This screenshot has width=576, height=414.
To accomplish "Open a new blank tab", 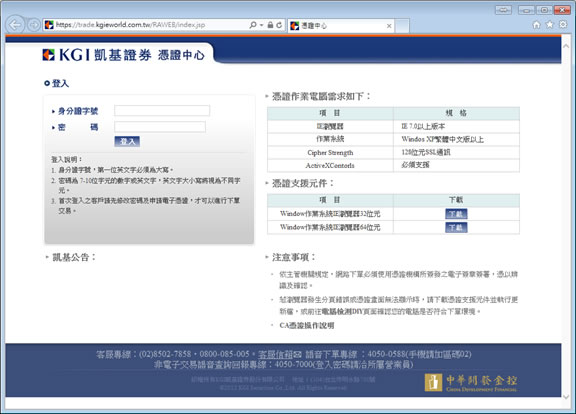I will [402, 26].
